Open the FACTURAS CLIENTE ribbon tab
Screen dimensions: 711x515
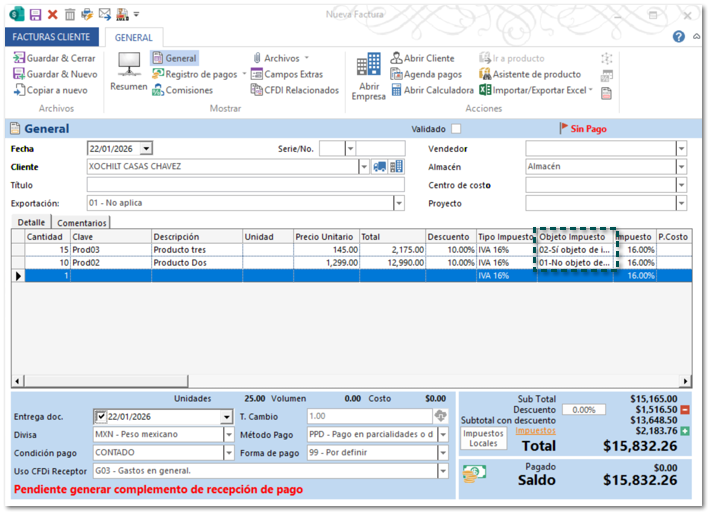coord(51,37)
